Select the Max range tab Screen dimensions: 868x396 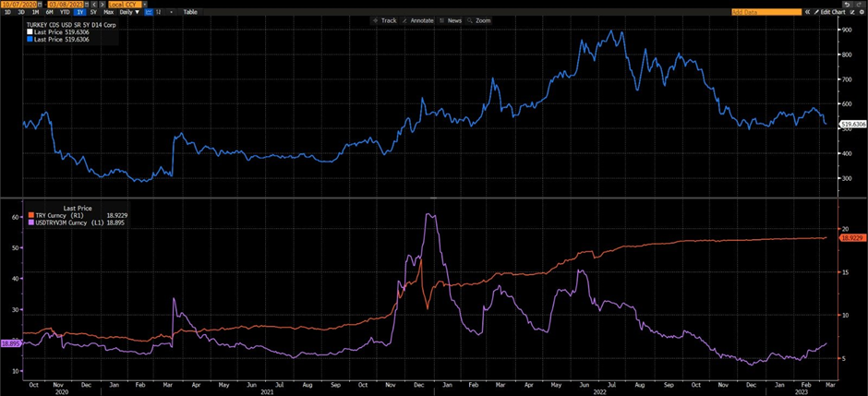point(109,12)
